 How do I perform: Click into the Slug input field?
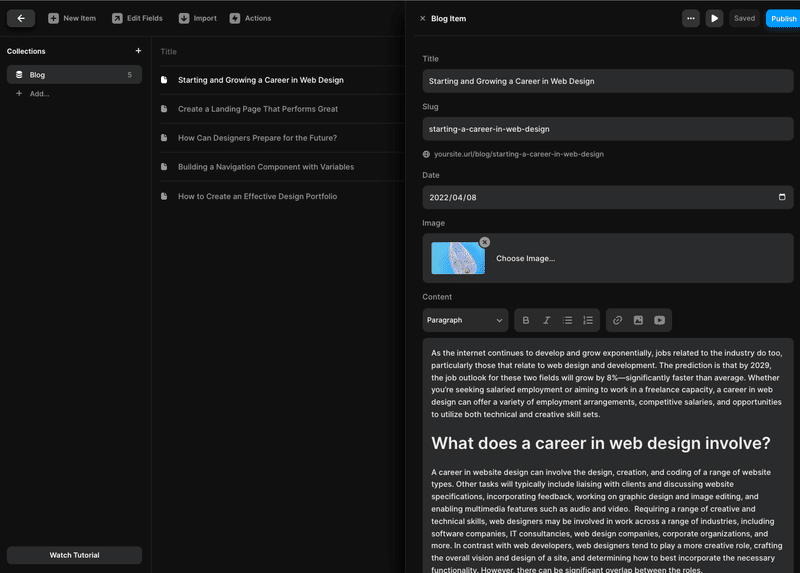pyautogui.click(x=608, y=129)
